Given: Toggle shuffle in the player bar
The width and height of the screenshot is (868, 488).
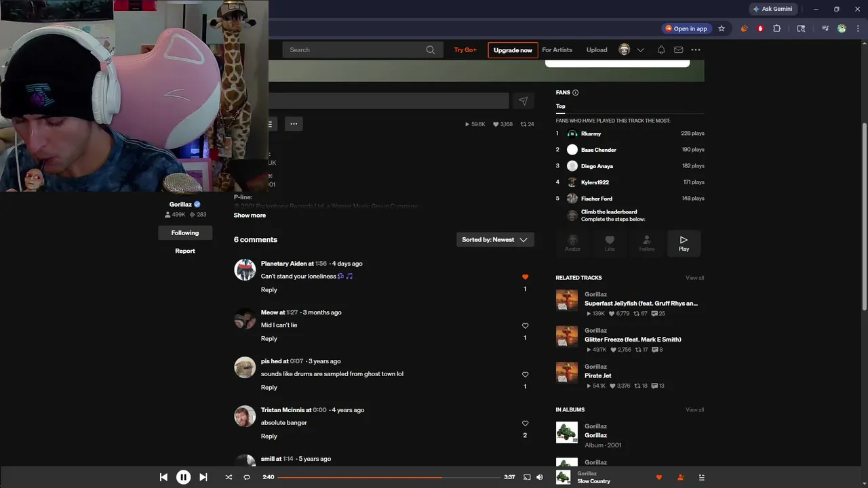Looking at the screenshot, I should pyautogui.click(x=229, y=477).
